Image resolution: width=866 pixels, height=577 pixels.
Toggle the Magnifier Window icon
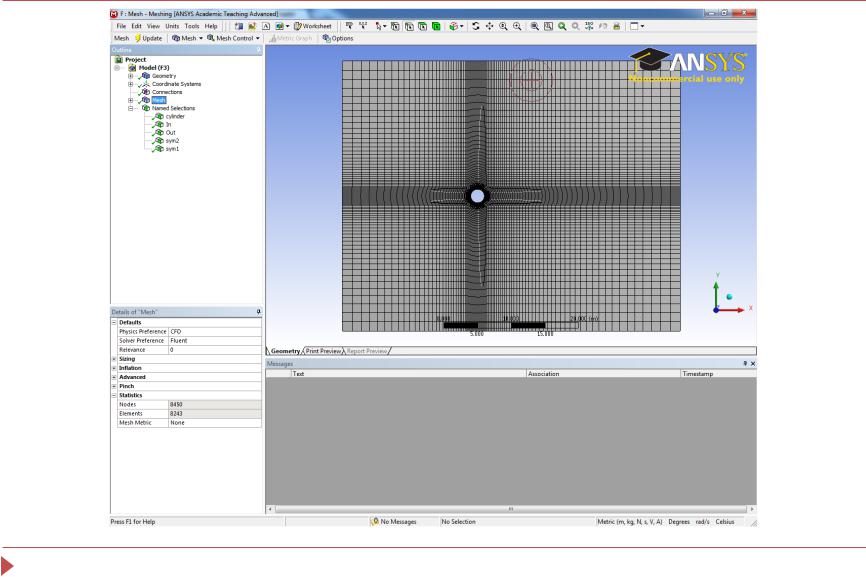[548, 26]
